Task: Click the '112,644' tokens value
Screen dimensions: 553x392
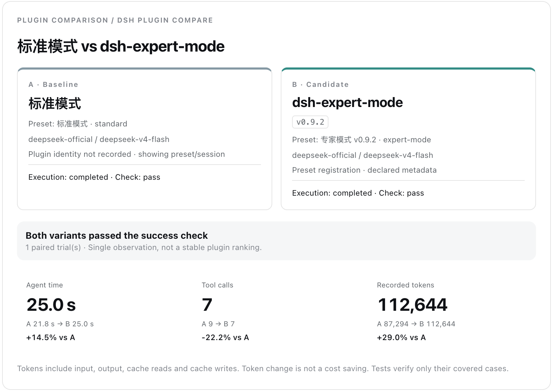Action: (x=413, y=305)
